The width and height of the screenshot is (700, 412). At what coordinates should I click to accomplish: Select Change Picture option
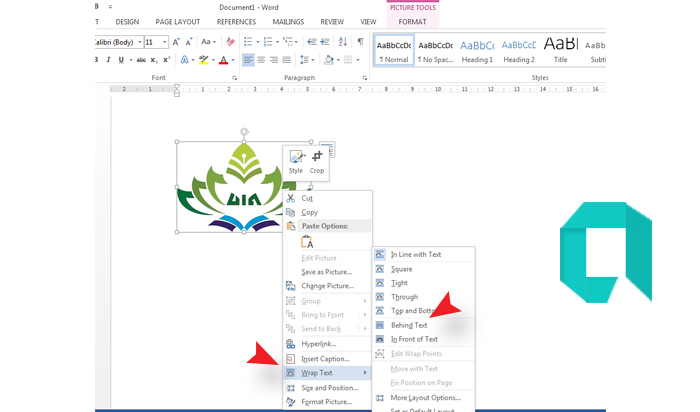[327, 286]
